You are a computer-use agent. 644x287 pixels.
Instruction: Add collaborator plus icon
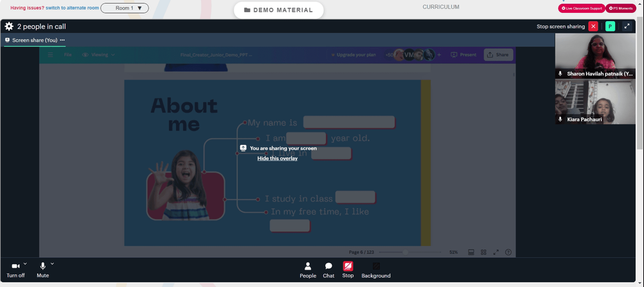point(439,55)
